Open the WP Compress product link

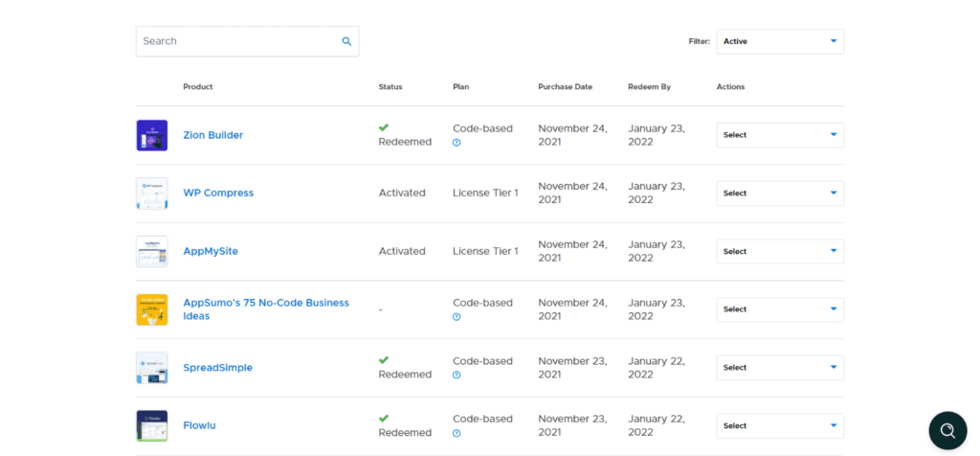(218, 194)
